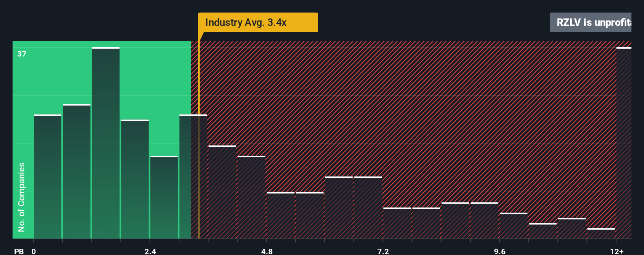Click the x-axis label 2.4

coord(150,251)
